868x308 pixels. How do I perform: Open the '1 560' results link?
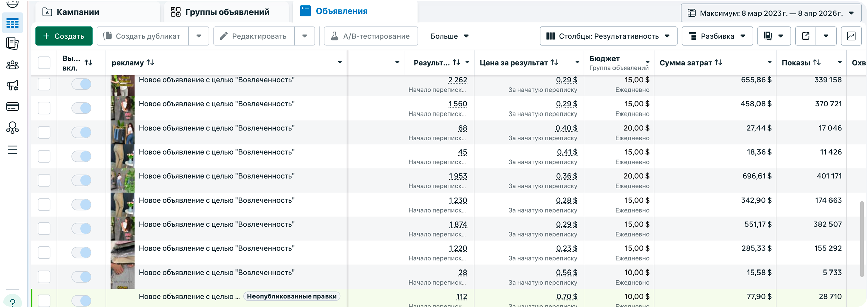(x=458, y=104)
